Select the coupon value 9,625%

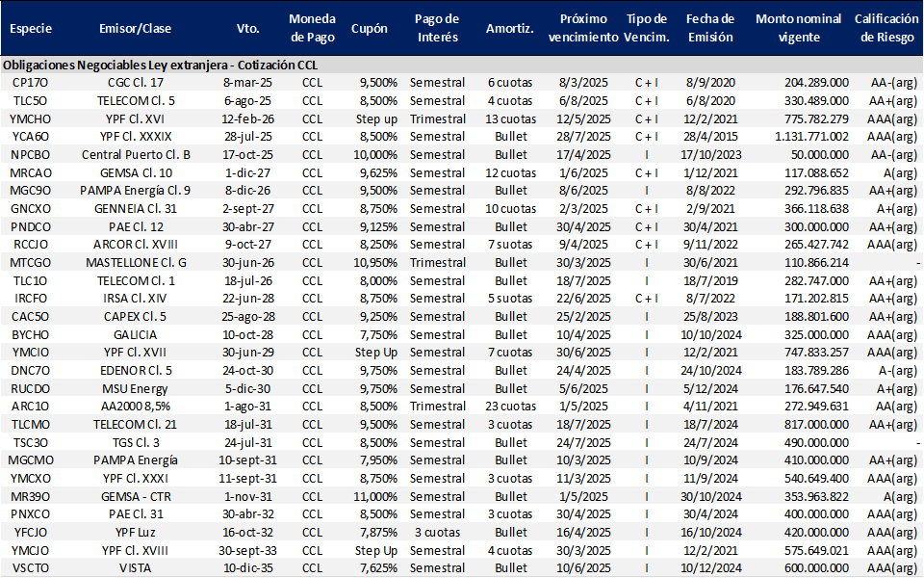tap(378, 173)
